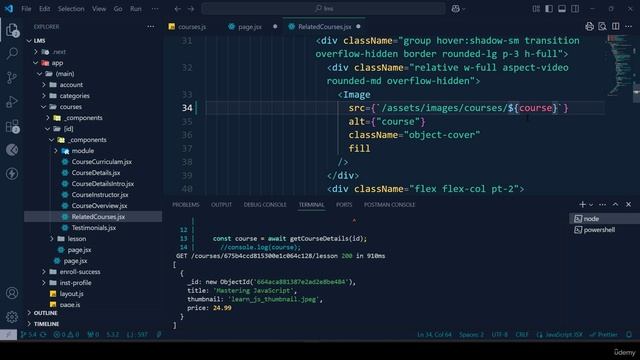Open the Explorer view in activity bar
This screenshot has height=360, width=640.
tap(12, 30)
